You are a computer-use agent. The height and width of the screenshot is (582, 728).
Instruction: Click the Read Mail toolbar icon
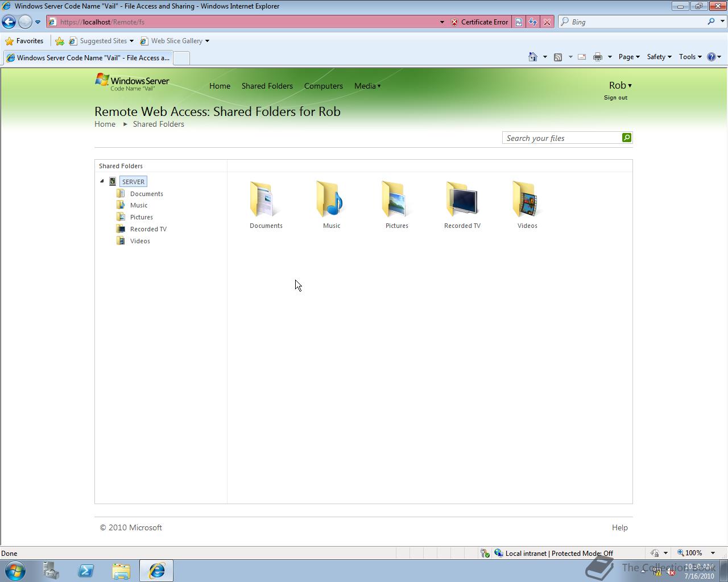[x=582, y=57]
